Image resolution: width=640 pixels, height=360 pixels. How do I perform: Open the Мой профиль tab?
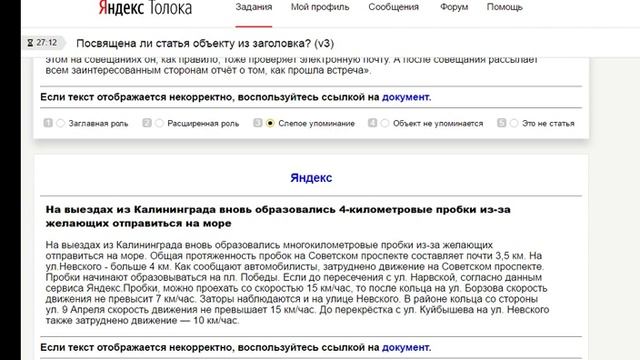320,7
